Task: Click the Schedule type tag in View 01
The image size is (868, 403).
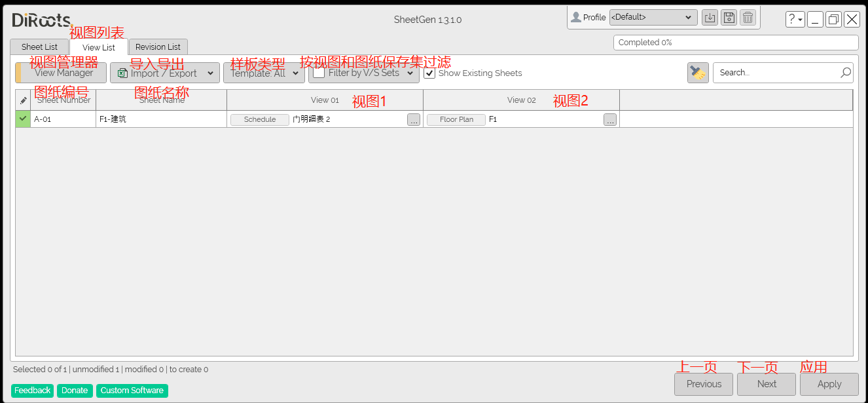Action: coord(260,120)
